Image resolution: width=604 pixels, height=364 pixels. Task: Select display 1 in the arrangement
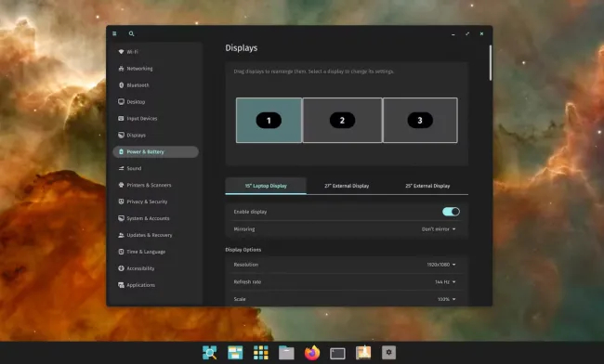click(x=269, y=120)
